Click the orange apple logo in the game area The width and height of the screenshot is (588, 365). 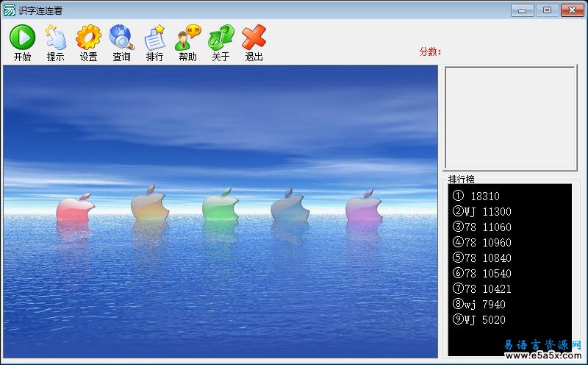(149, 203)
